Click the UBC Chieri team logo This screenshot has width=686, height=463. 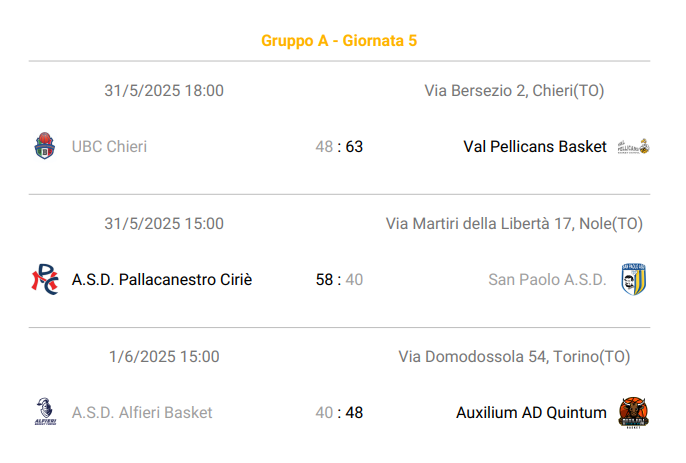click(x=45, y=146)
